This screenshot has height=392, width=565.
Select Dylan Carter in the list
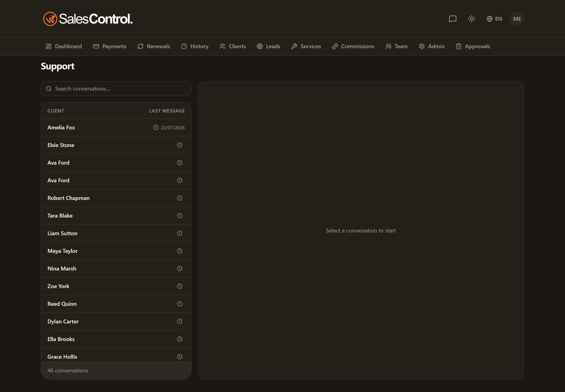point(116,321)
